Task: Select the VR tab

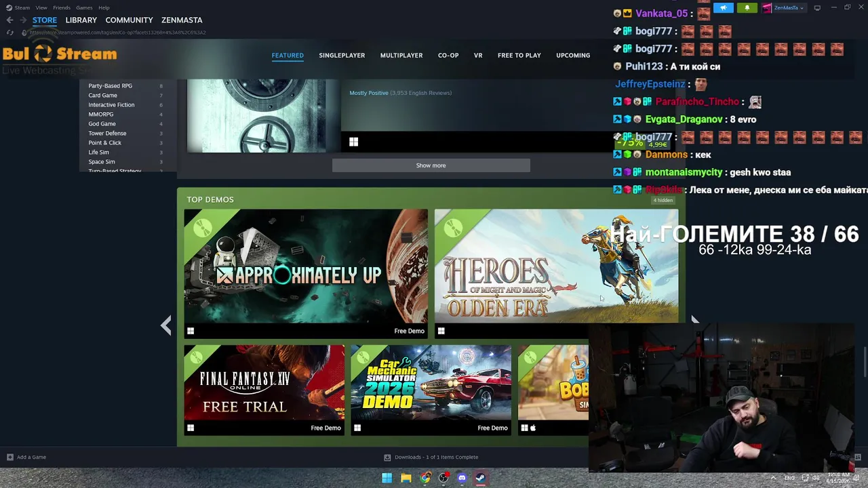Action: [x=478, y=56]
